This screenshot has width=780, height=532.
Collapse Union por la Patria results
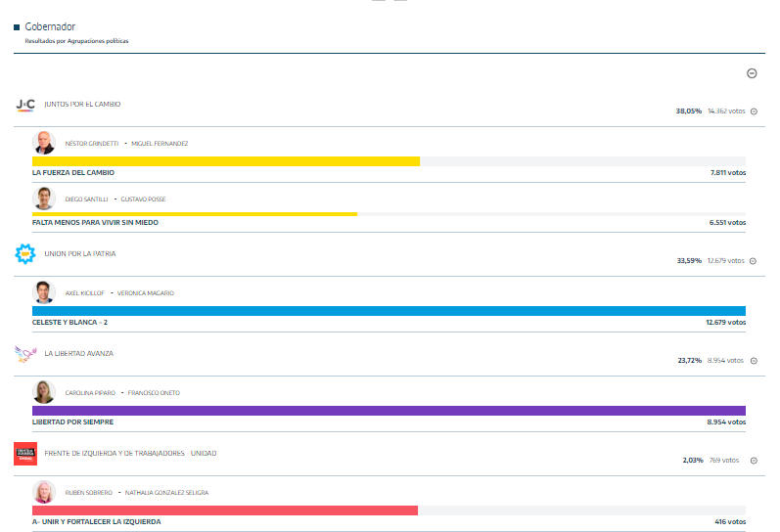point(754,261)
